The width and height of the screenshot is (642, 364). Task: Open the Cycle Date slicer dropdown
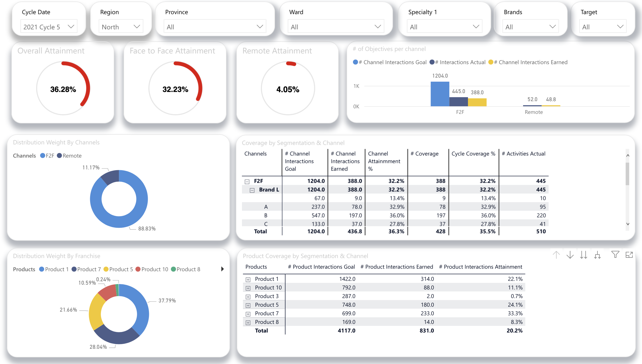(71, 27)
